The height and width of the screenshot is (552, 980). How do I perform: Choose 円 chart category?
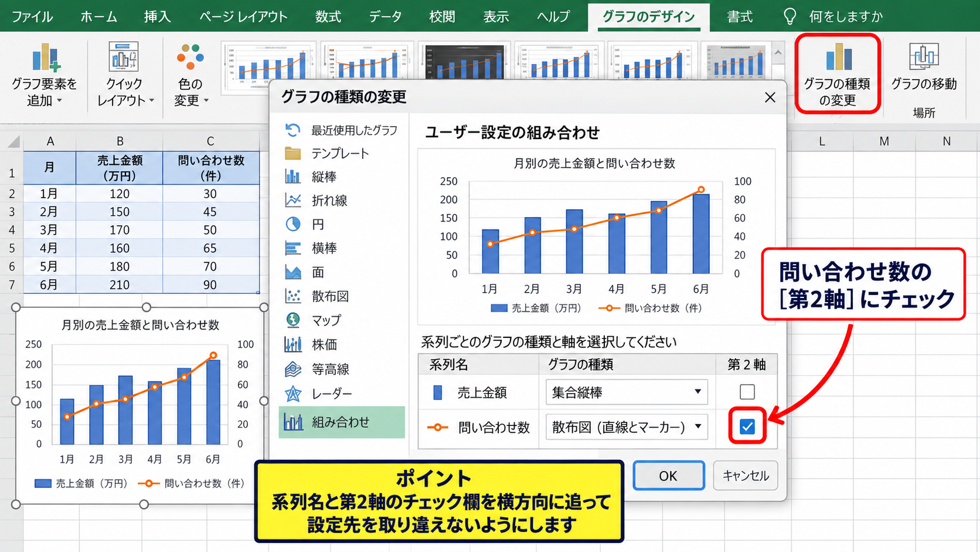click(341, 224)
